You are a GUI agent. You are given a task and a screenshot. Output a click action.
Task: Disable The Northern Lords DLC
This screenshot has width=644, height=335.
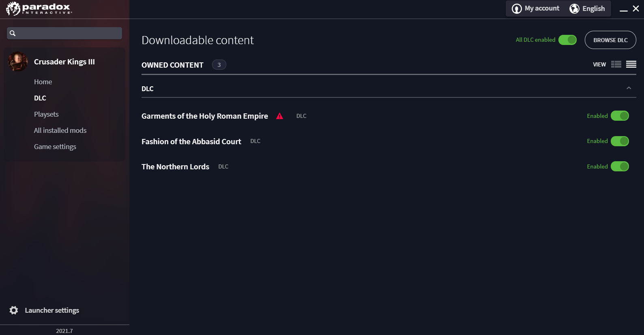pos(620,166)
